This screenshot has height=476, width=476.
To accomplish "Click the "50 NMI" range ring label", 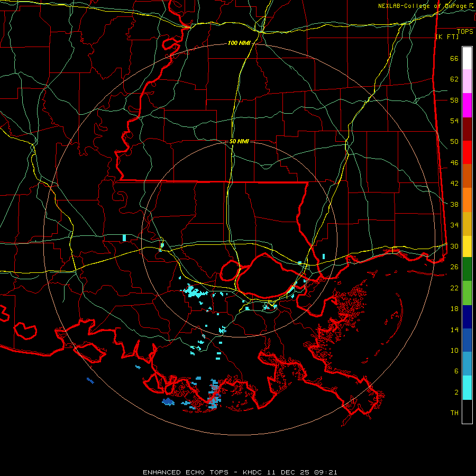I will (x=239, y=141).
